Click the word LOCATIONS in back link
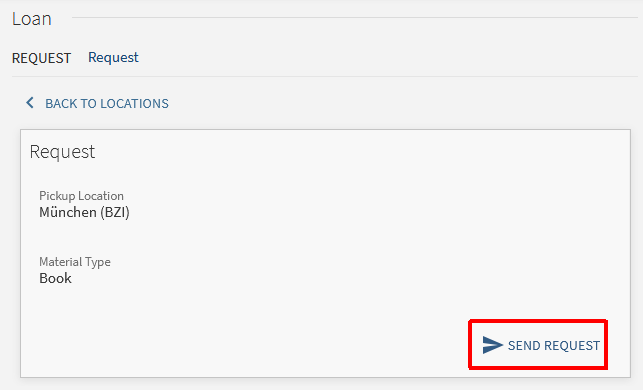Screen dimensions: 643x390 click(135, 103)
